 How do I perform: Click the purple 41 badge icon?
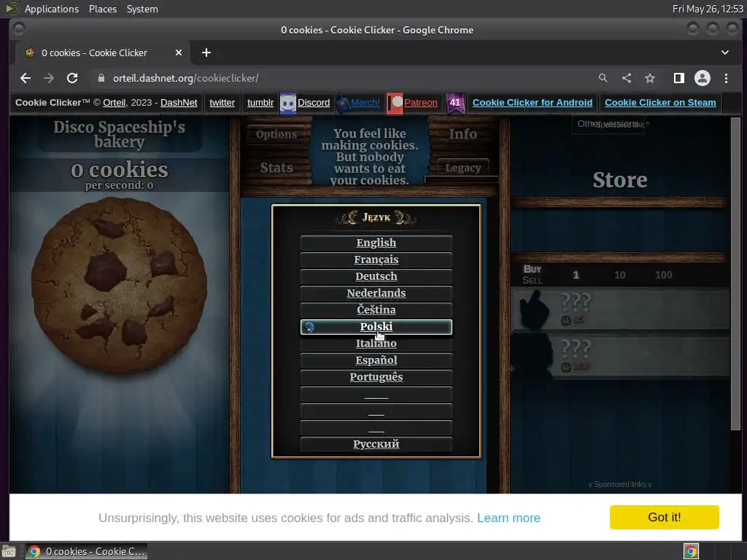click(455, 103)
